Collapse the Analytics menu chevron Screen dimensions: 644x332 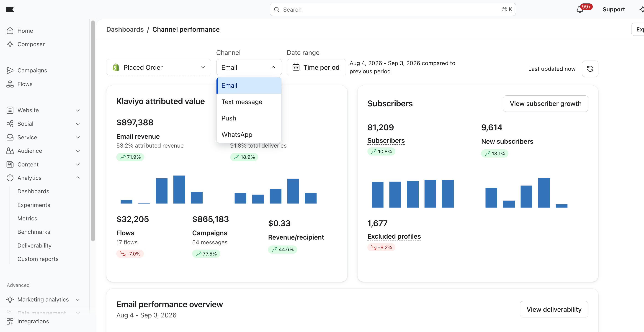78,178
